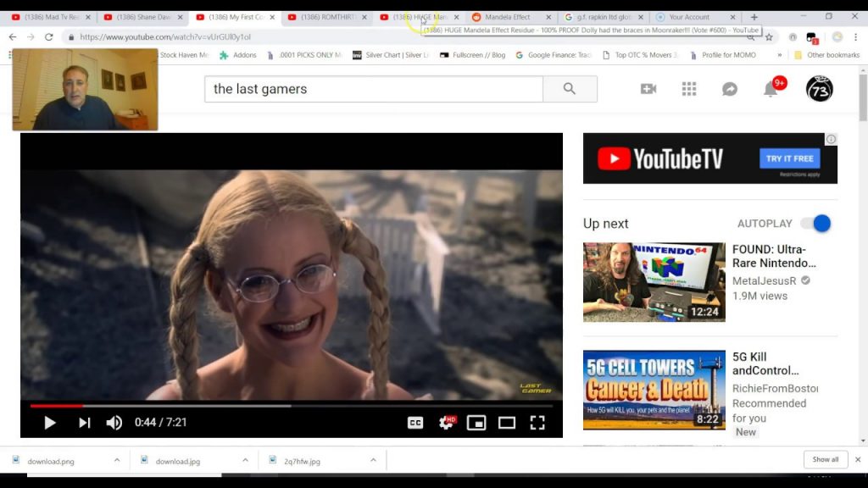The width and height of the screenshot is (868, 488).
Task: Click the address bar URL
Action: [x=165, y=37]
